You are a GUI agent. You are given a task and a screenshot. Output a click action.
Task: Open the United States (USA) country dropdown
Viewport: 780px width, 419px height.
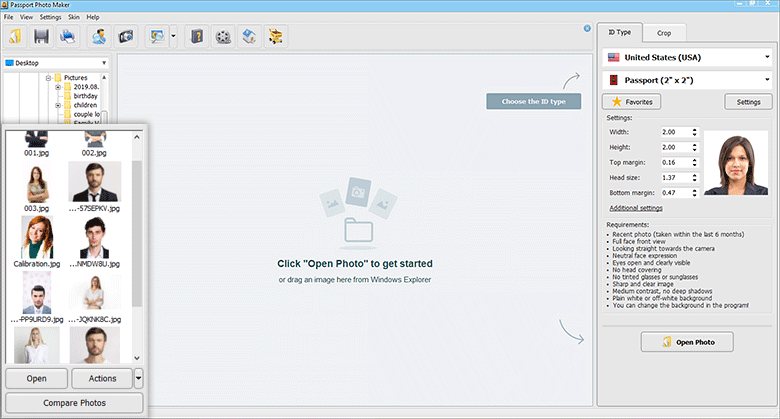(x=687, y=57)
